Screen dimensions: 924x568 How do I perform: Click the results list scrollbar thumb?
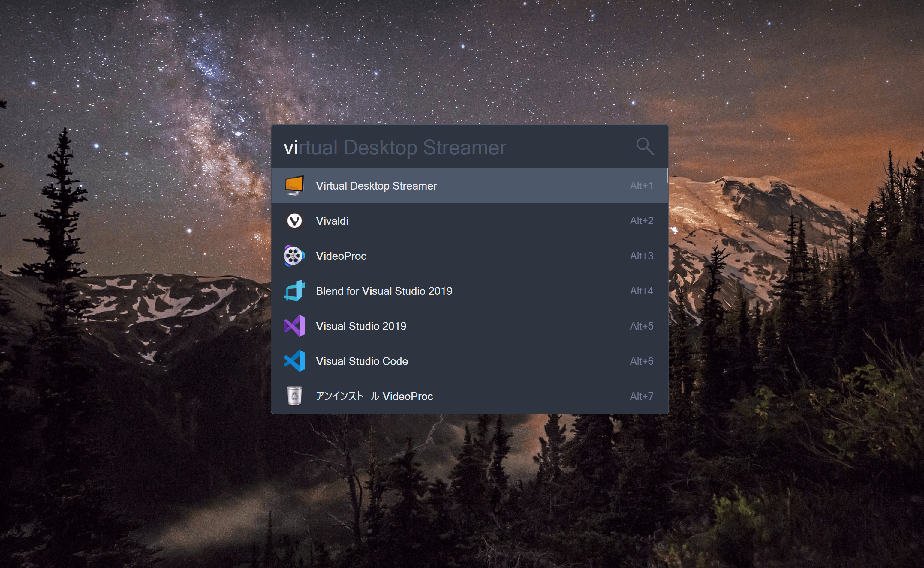pyautogui.click(x=667, y=175)
